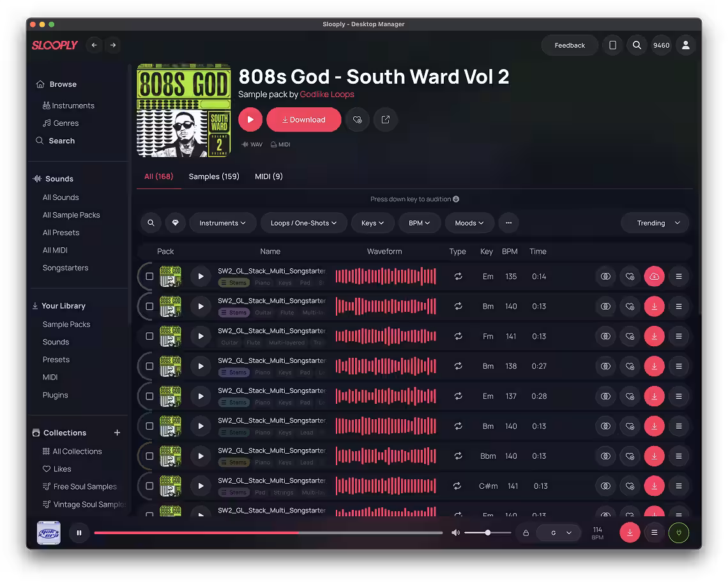This screenshot has width=728, height=584.
Task: Open the BPM filter dropdown
Action: coord(420,223)
